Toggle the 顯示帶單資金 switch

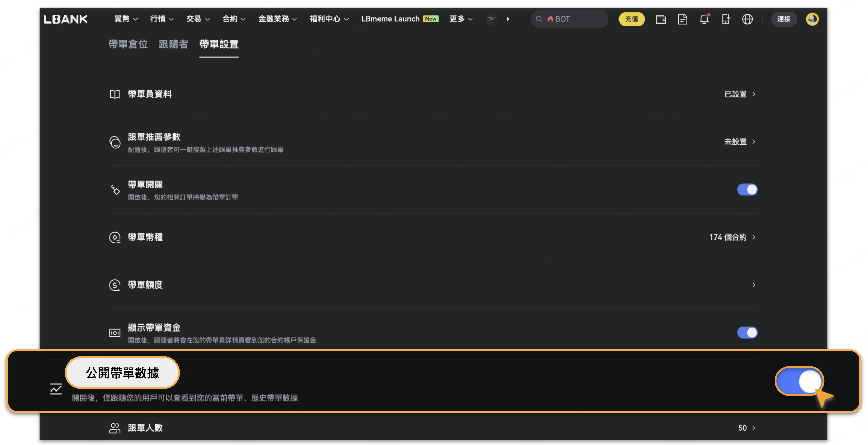[747, 333]
